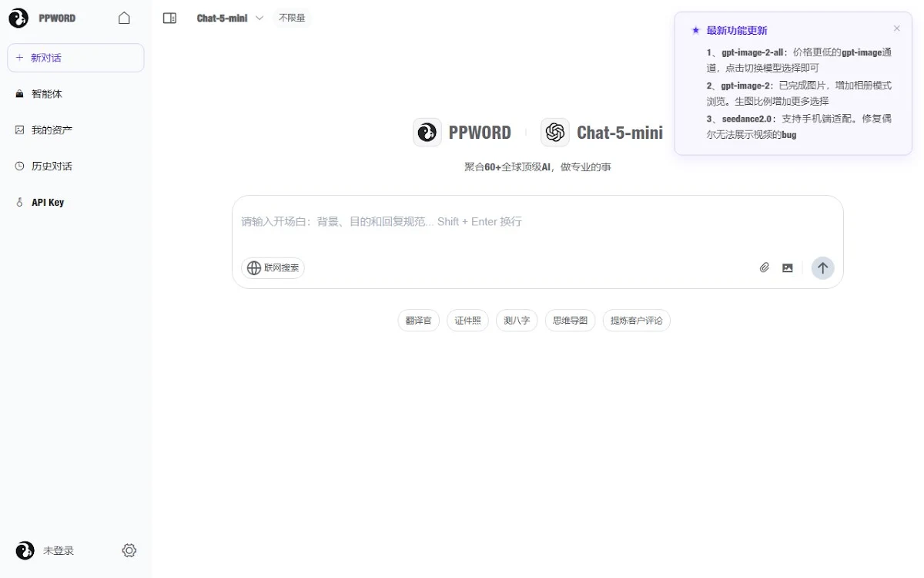Click the large PPWORD heading

click(x=480, y=133)
